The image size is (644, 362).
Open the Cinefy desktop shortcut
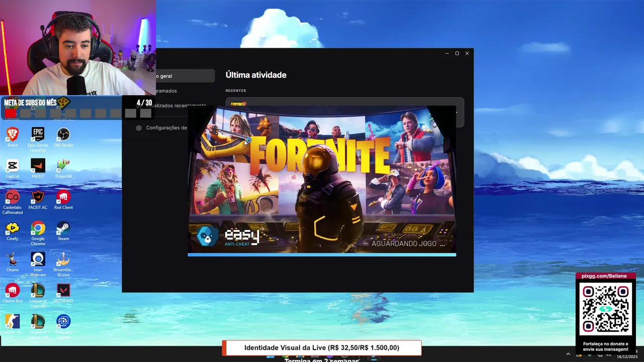point(13,231)
